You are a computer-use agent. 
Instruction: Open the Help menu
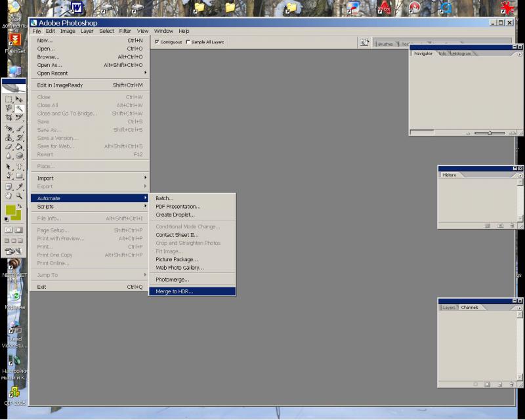click(184, 31)
